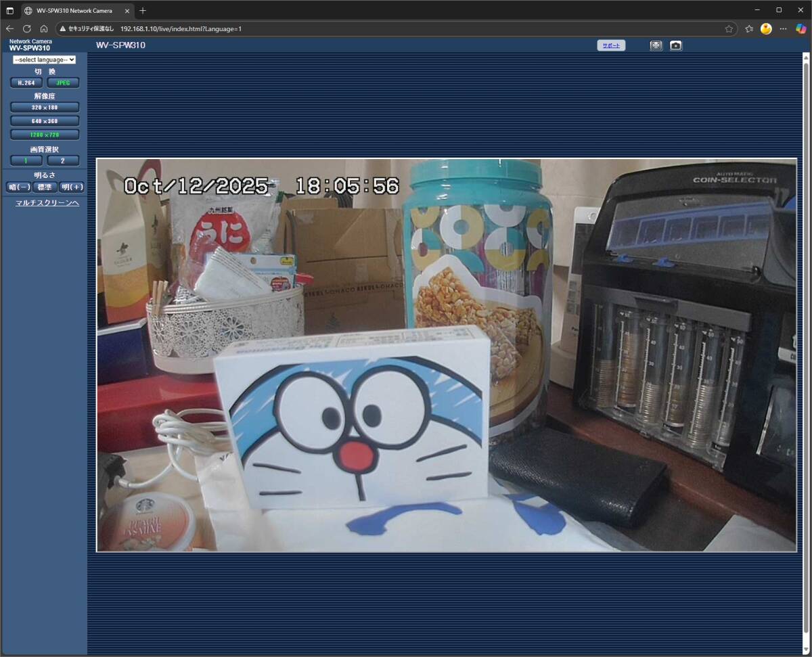Viewport: 812px width, 657px height.
Task: Add this page to favorites with the star icon
Action: coord(729,28)
